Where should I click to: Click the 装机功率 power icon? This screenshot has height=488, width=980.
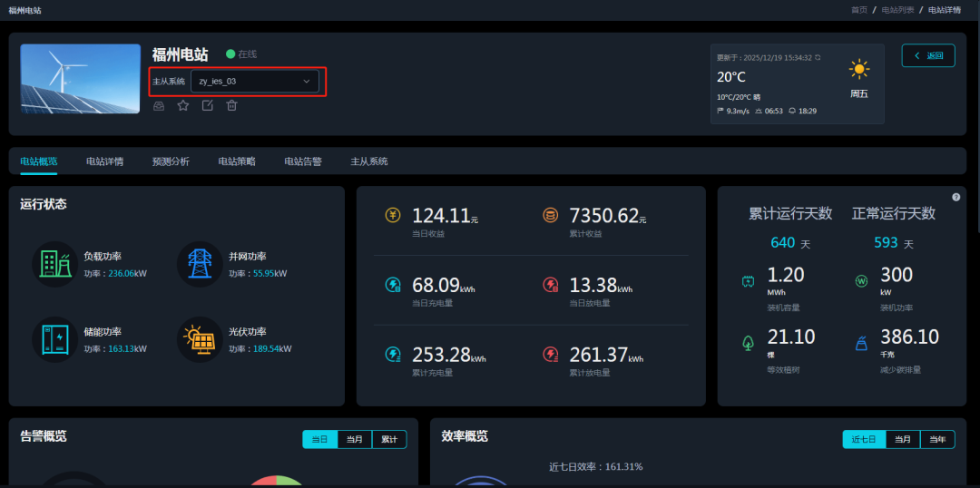tap(861, 282)
